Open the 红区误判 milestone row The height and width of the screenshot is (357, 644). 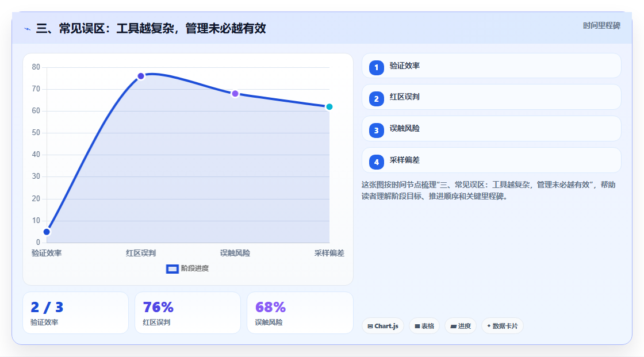491,97
